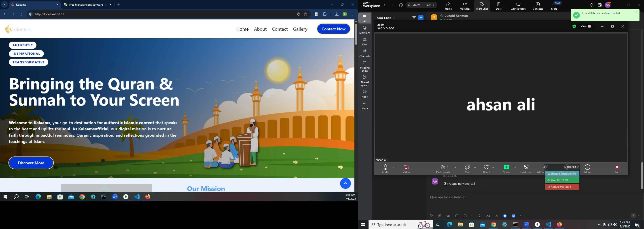The height and width of the screenshot is (229, 644).
Task: Open Zoom notifications bell
Action: coord(591,5)
